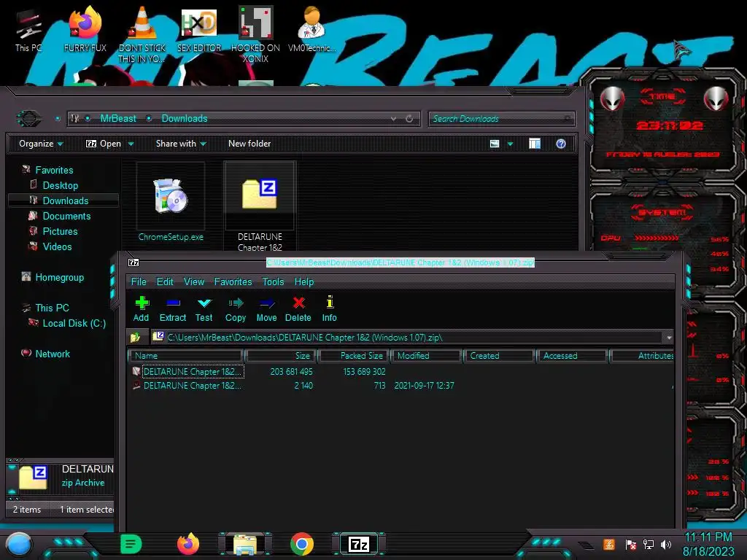Click the Add button in 7-Zip toolbar
This screenshot has height=560, width=747.
pyautogui.click(x=142, y=309)
